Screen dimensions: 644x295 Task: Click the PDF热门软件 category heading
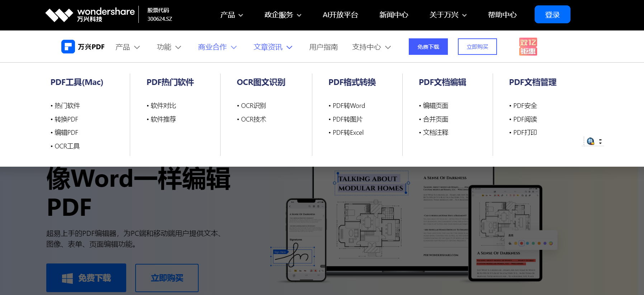tap(170, 82)
